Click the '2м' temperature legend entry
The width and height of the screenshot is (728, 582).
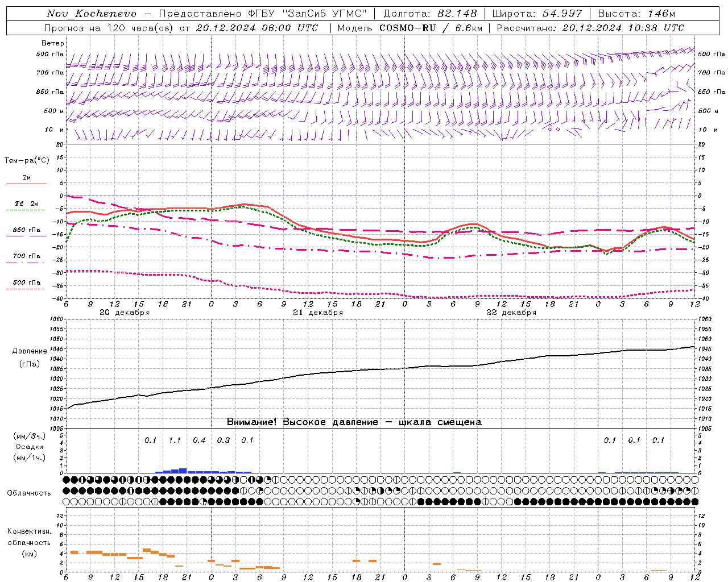tap(26, 178)
